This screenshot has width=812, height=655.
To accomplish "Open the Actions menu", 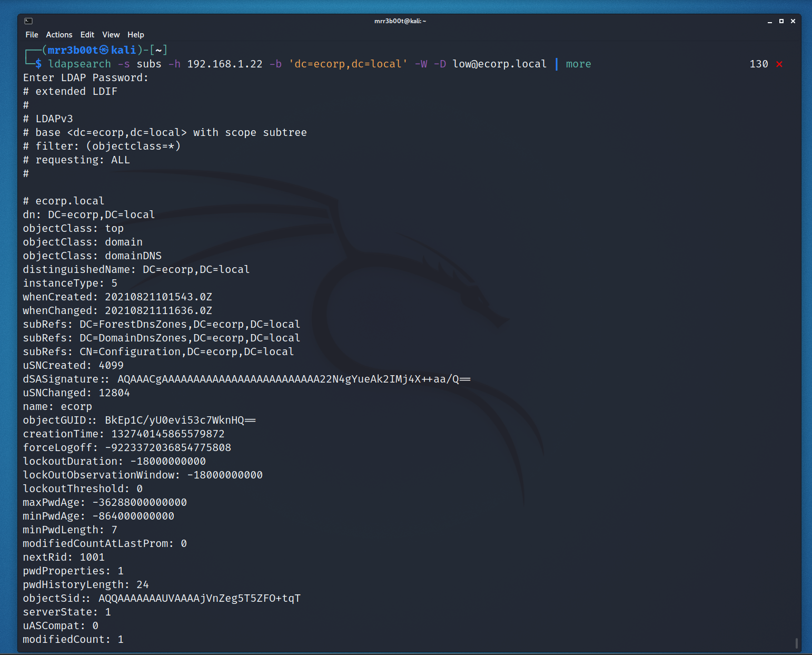I will pos(59,35).
